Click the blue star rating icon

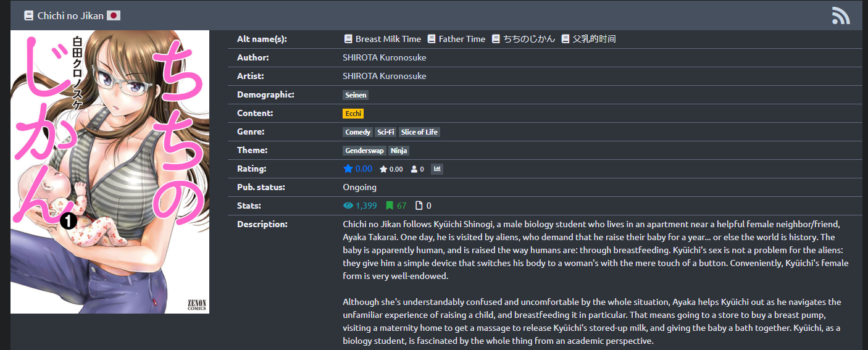click(x=348, y=169)
